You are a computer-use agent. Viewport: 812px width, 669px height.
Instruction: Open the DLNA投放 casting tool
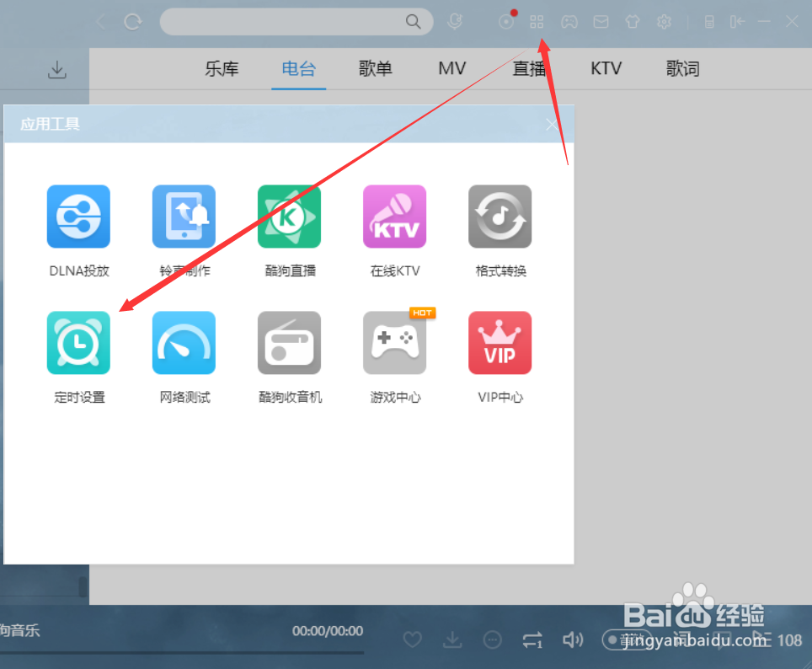pos(78,217)
